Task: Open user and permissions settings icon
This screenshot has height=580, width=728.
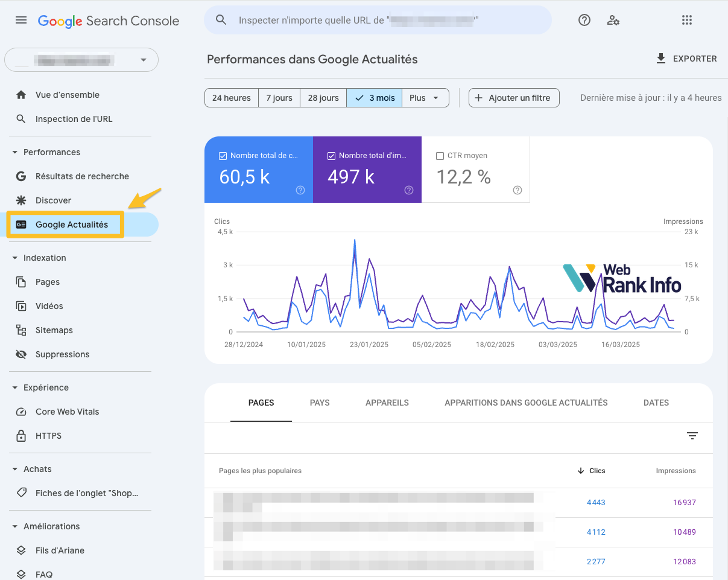Action: pyautogui.click(x=613, y=20)
